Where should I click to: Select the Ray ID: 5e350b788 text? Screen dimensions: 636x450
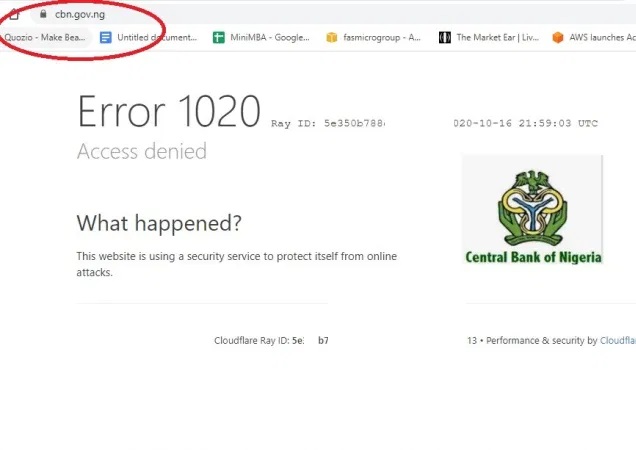pos(328,123)
